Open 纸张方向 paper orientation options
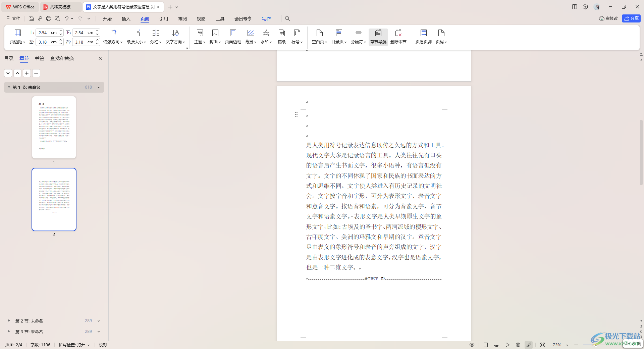Image resolution: width=644 pixels, height=349 pixels. click(113, 37)
